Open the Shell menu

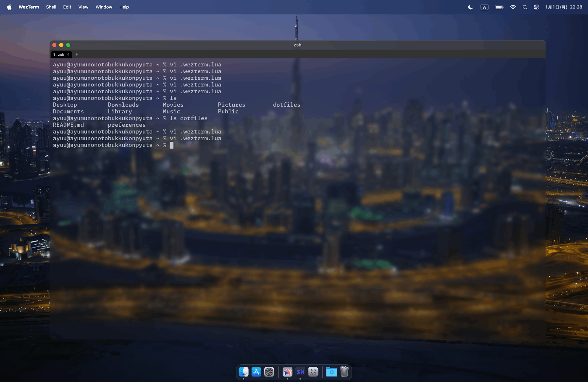click(x=51, y=7)
